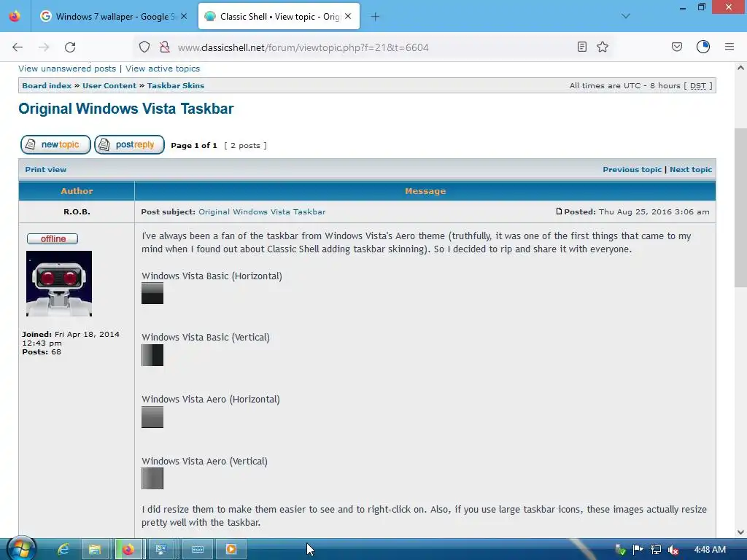Go to Next topic link

point(691,169)
